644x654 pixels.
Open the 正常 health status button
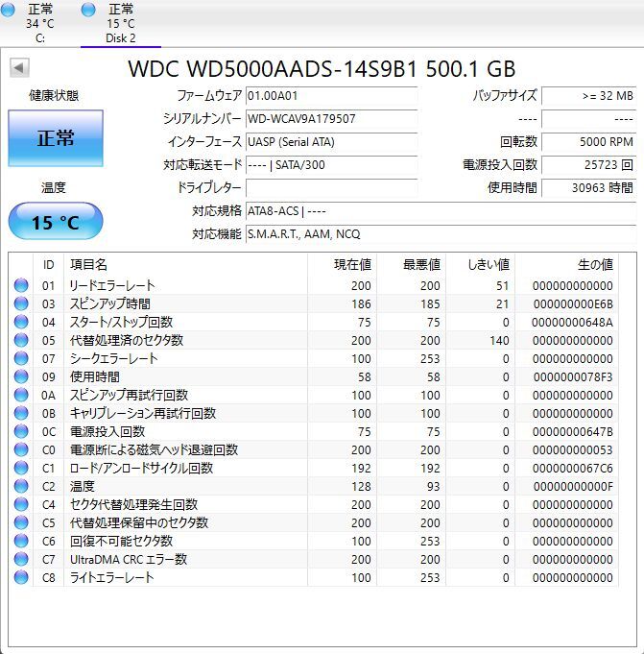click(x=56, y=138)
